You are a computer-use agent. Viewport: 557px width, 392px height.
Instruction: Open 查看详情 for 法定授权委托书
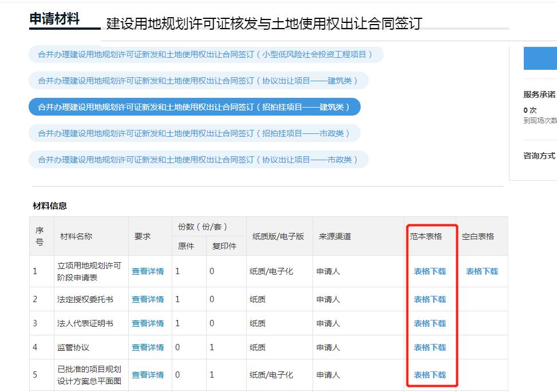point(148,299)
